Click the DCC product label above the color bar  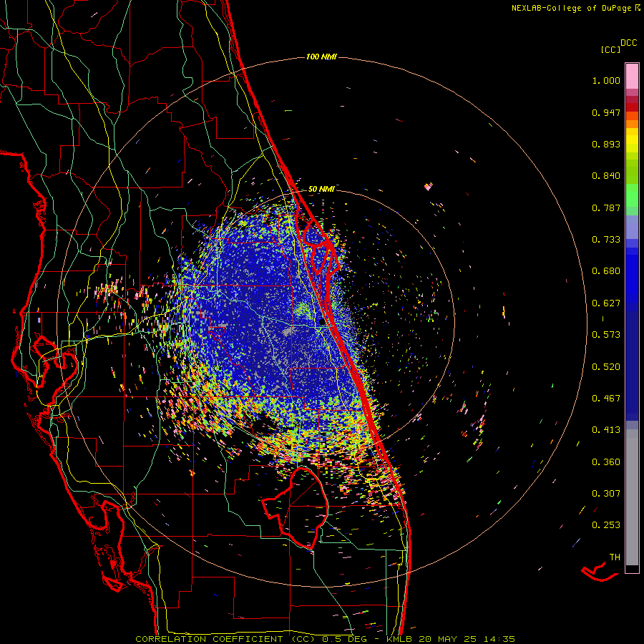click(628, 43)
